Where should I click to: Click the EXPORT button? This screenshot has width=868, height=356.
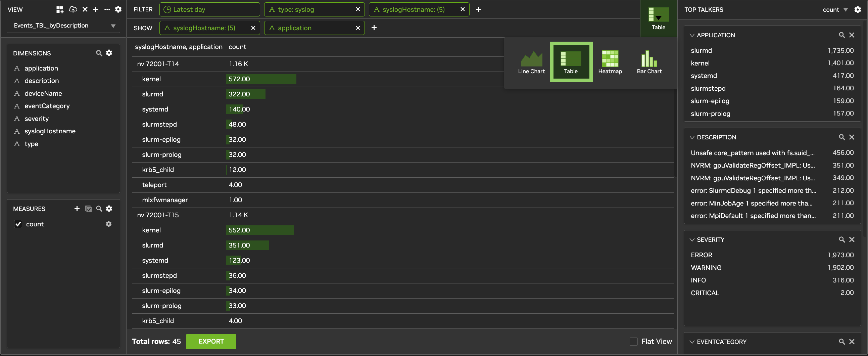(x=211, y=342)
